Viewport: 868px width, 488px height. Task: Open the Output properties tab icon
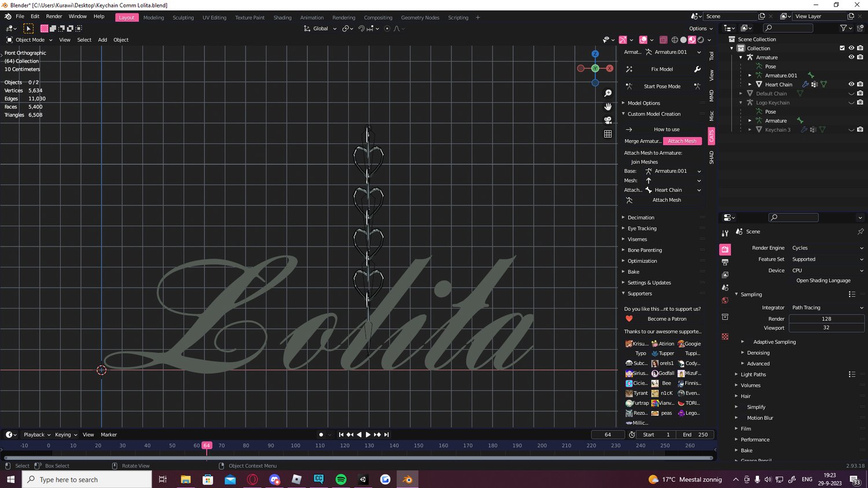[725, 262]
